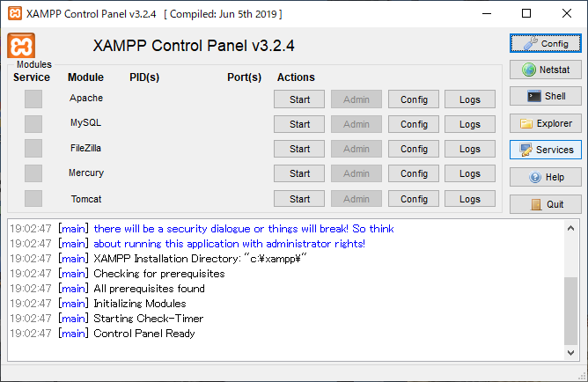588x382 pixels.
Task: Launch Shell using the terminal icon
Action: (x=545, y=96)
